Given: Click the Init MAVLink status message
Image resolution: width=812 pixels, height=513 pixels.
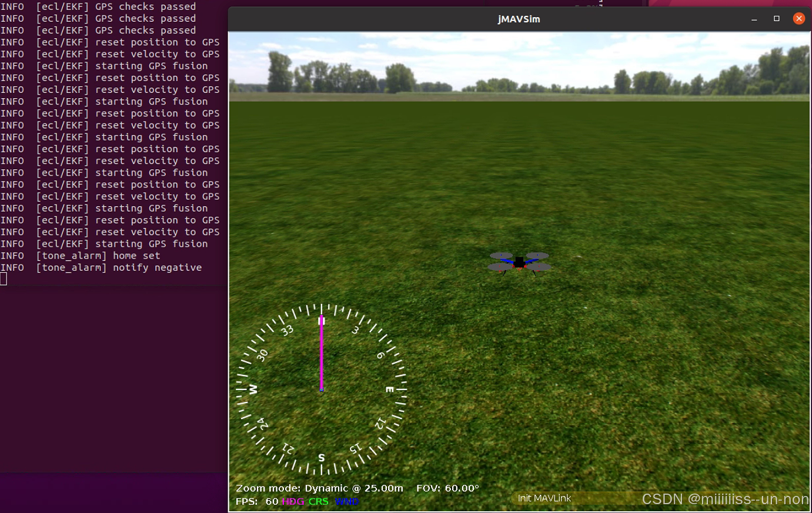Looking at the screenshot, I should (544, 498).
